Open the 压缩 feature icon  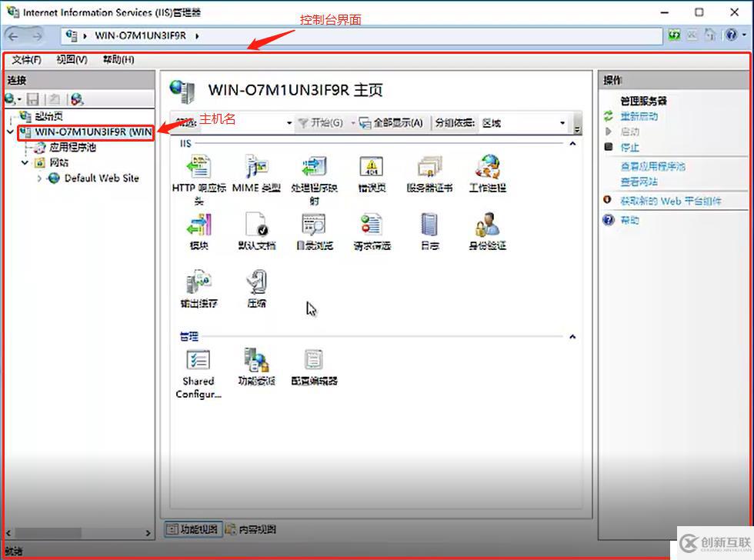(x=256, y=282)
